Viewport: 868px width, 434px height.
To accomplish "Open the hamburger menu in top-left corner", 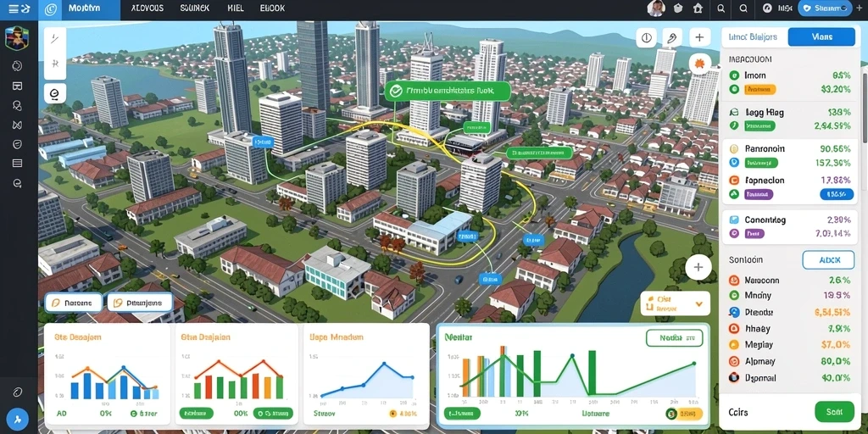I will click(12, 8).
